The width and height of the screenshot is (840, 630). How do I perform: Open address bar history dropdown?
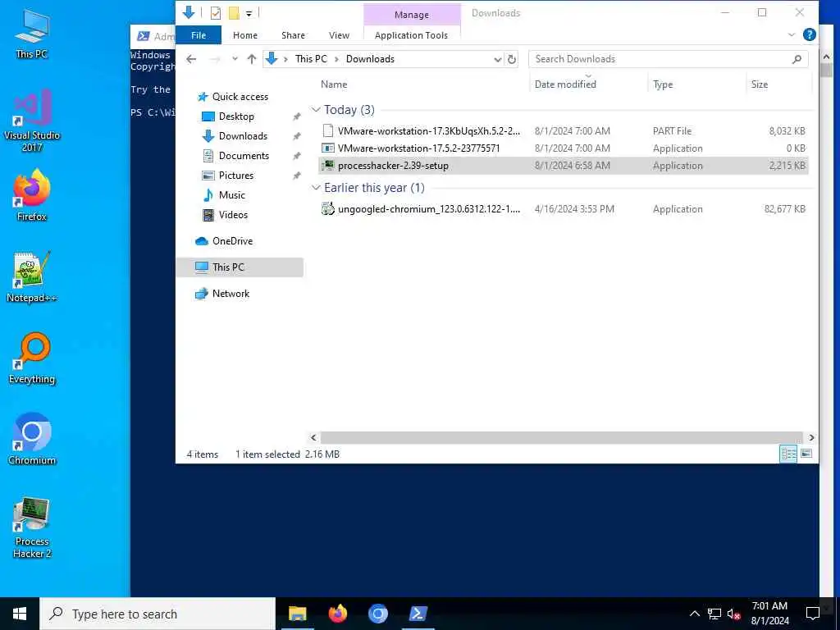(498, 59)
